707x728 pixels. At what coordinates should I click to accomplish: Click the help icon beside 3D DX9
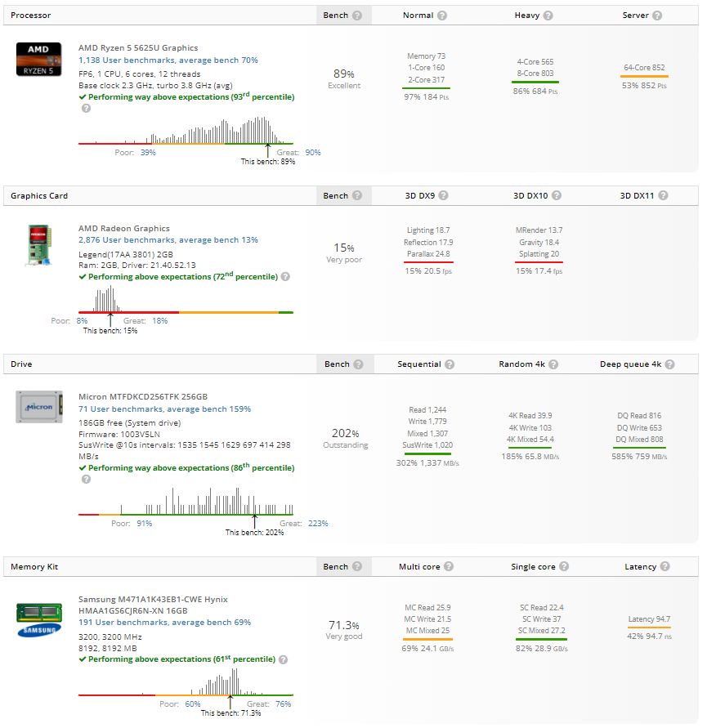(x=444, y=195)
